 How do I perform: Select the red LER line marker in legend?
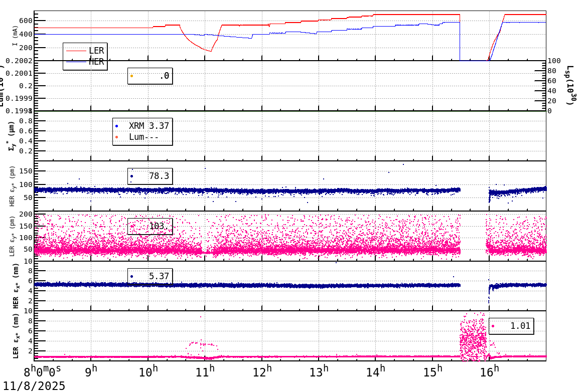tap(75, 51)
